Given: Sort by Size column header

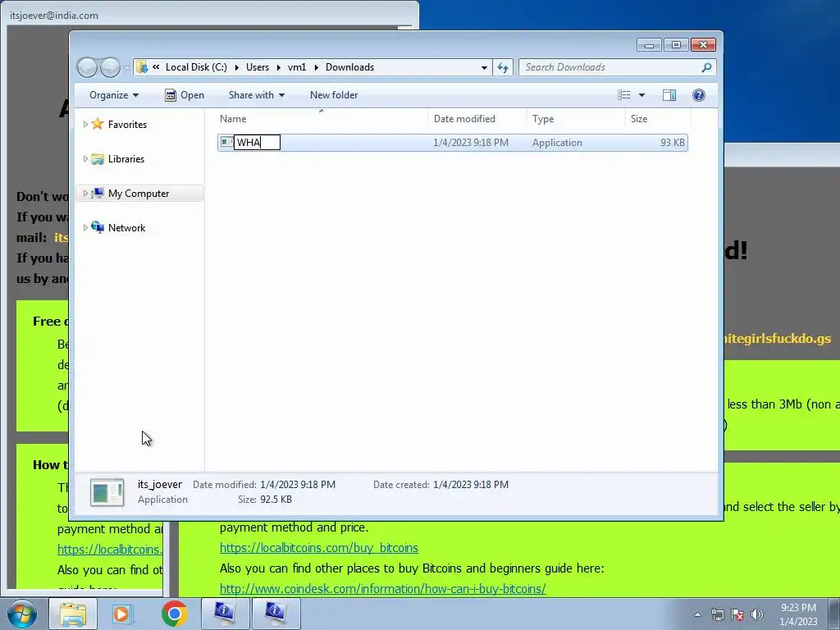Looking at the screenshot, I should (x=658, y=119).
